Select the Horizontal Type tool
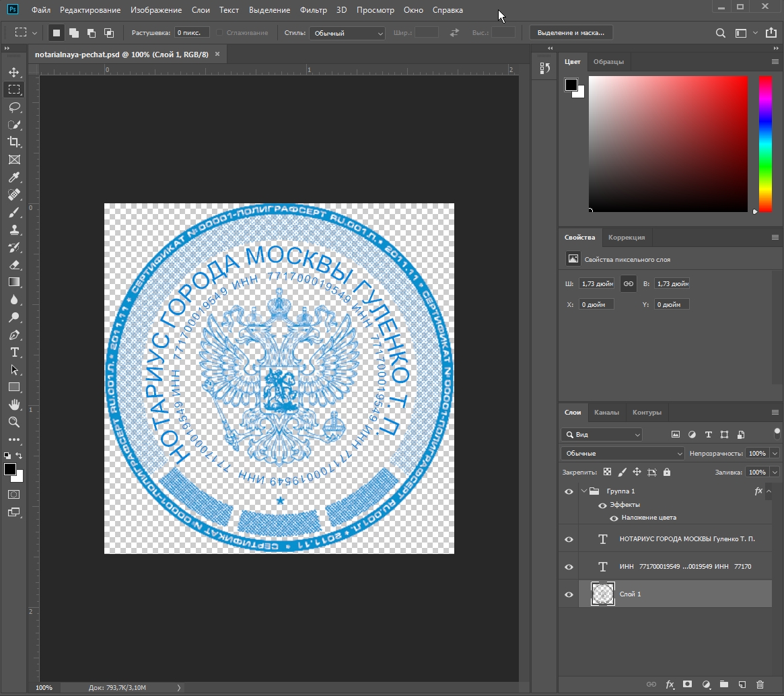The width and height of the screenshot is (784, 696). (14, 353)
